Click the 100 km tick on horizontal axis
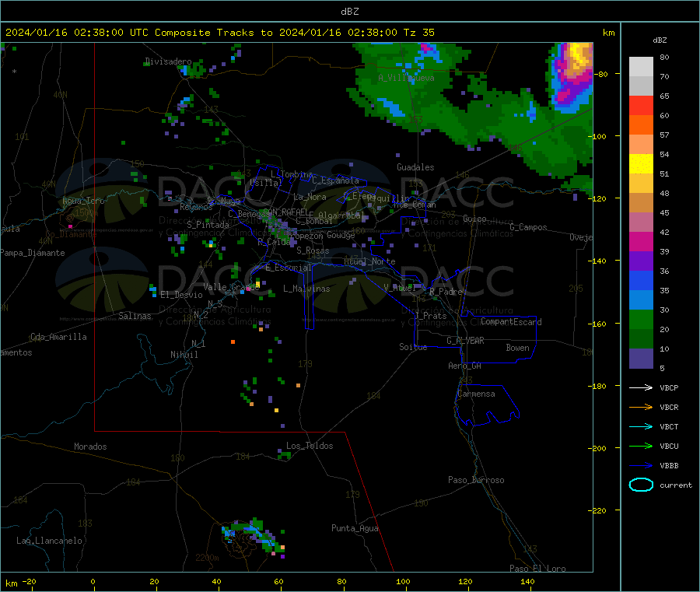Screen dimensions: 700x592 click(403, 581)
